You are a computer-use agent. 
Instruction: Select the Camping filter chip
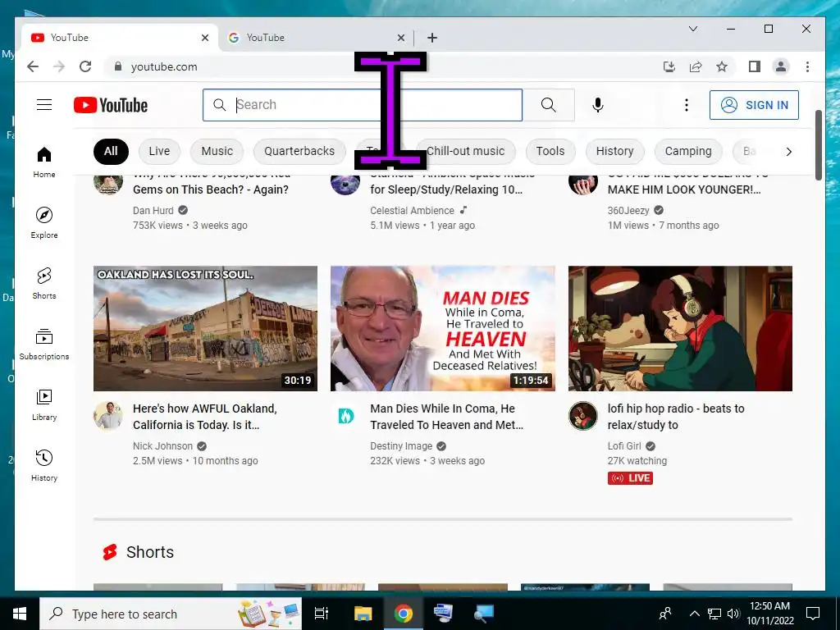pyautogui.click(x=688, y=151)
